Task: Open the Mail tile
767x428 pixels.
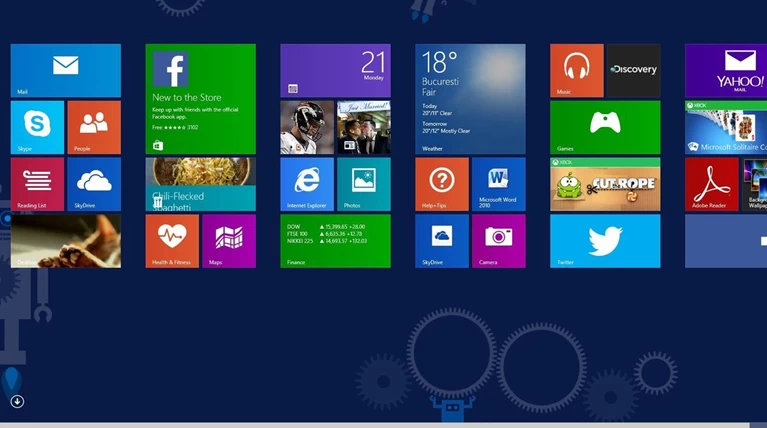Action: click(x=66, y=70)
